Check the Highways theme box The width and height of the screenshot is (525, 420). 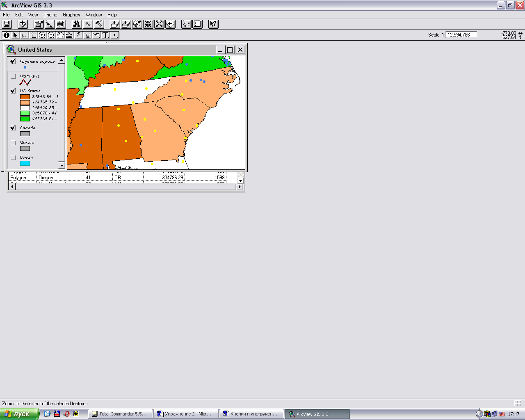click(x=13, y=76)
